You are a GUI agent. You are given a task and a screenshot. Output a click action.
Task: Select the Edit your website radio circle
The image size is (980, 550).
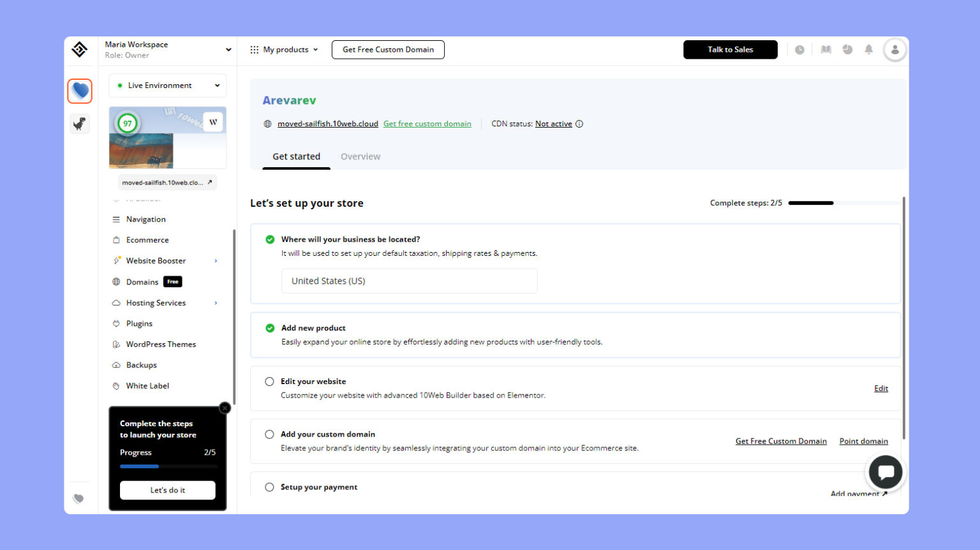(x=269, y=381)
